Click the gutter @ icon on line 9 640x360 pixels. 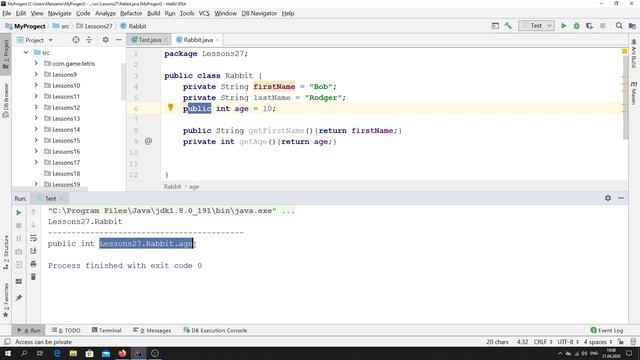148,141
